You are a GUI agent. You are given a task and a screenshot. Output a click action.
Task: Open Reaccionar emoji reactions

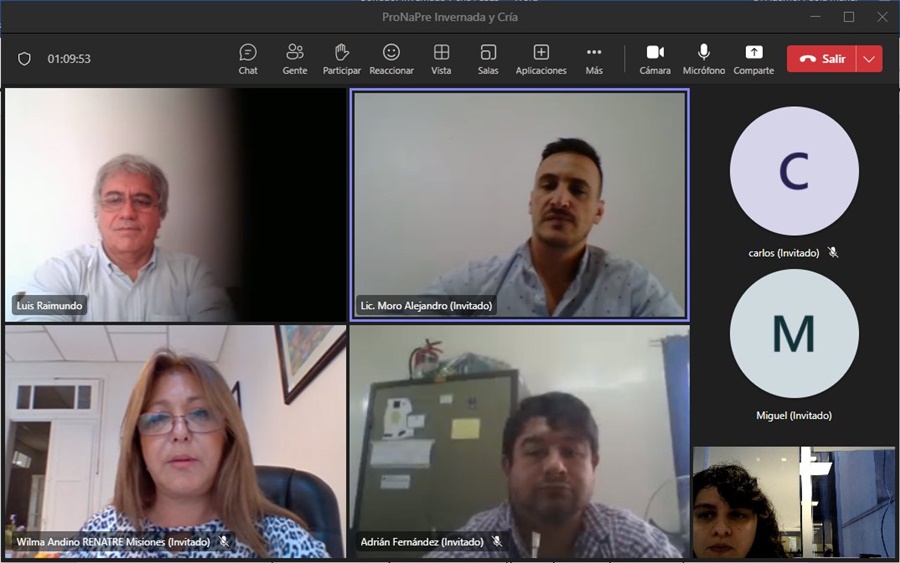[391, 58]
